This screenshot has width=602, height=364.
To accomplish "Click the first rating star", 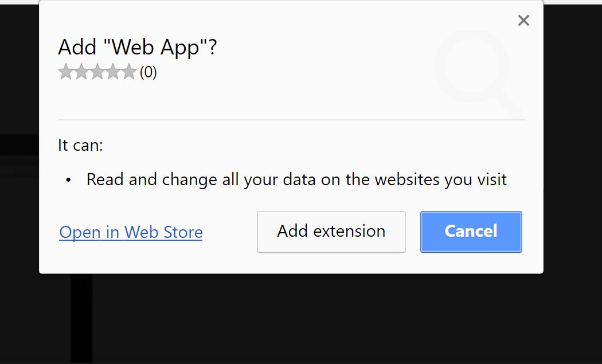I will click(66, 72).
